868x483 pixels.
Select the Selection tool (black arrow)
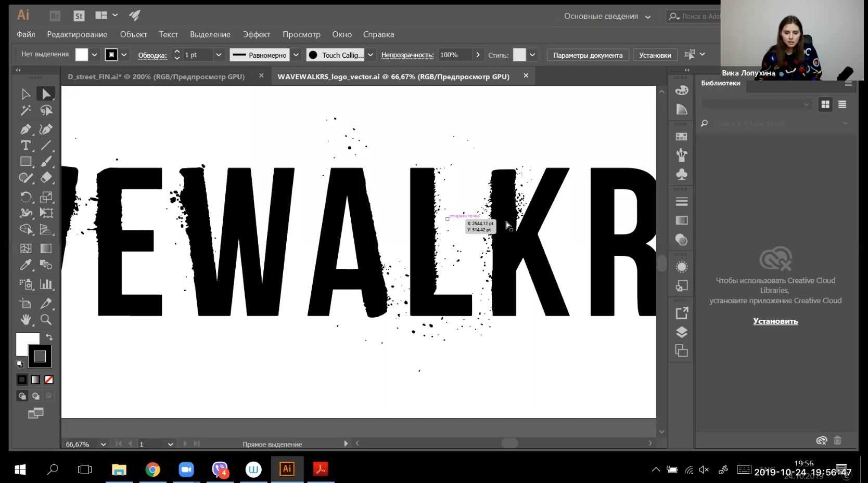point(25,94)
